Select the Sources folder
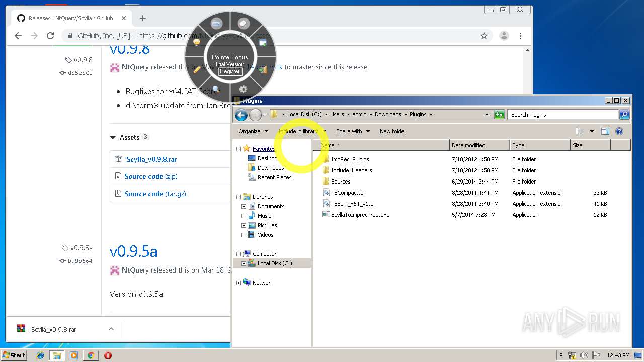This screenshot has width=644, height=362. click(x=341, y=182)
